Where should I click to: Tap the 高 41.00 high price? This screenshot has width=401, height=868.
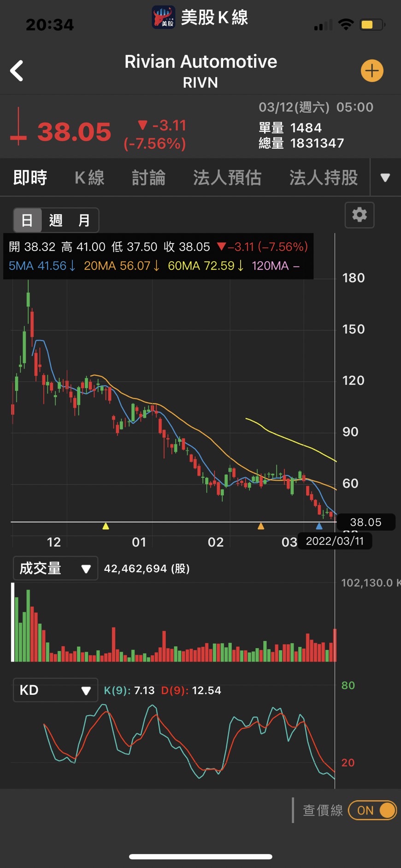(83, 247)
